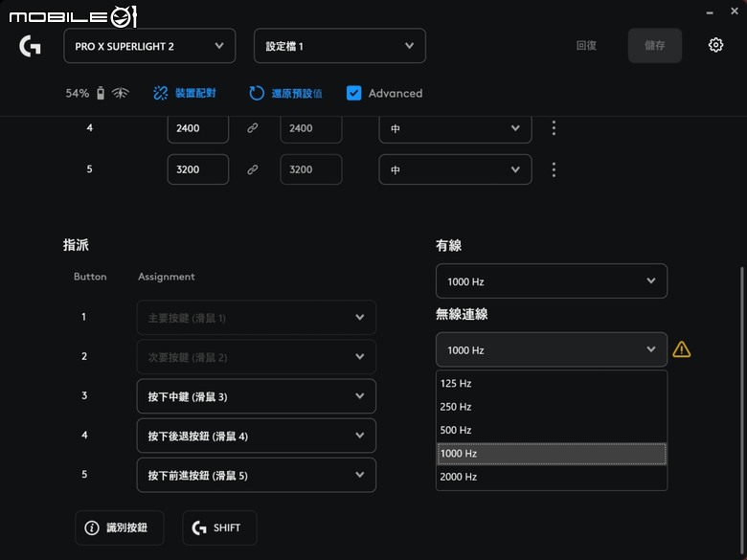Open the 設定檔 1 profile dropdown

(340, 46)
